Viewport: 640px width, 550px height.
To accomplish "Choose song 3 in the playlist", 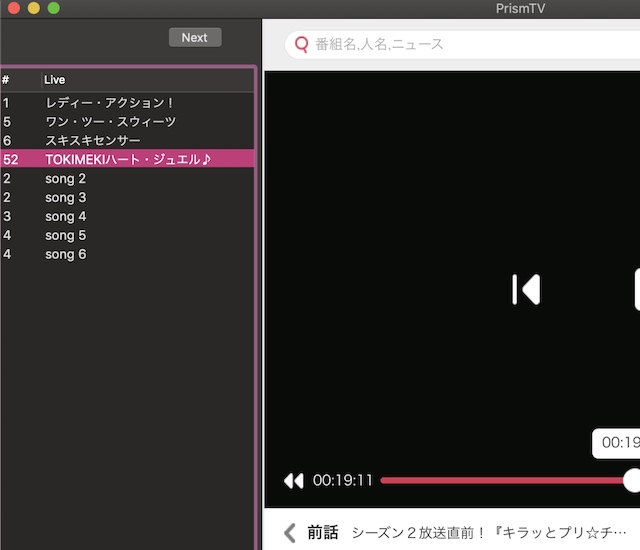I will pos(66,197).
